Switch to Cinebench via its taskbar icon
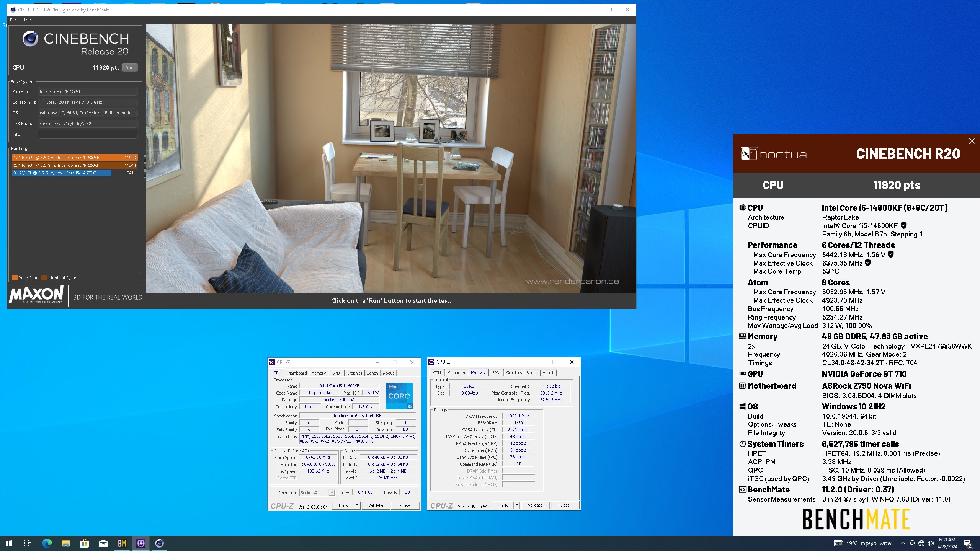Viewport: 980px width, 551px height. point(160,543)
